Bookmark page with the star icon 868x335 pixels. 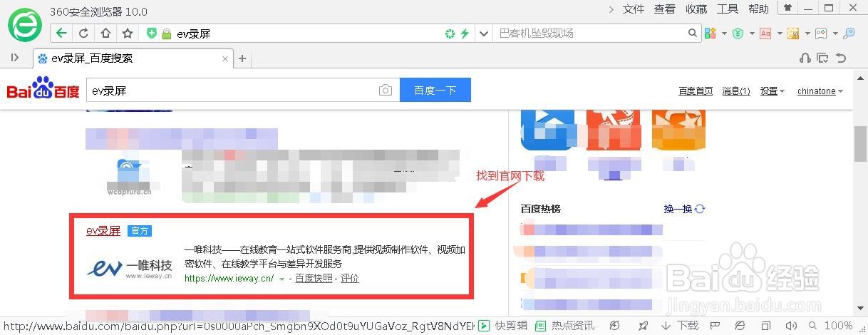tap(128, 33)
